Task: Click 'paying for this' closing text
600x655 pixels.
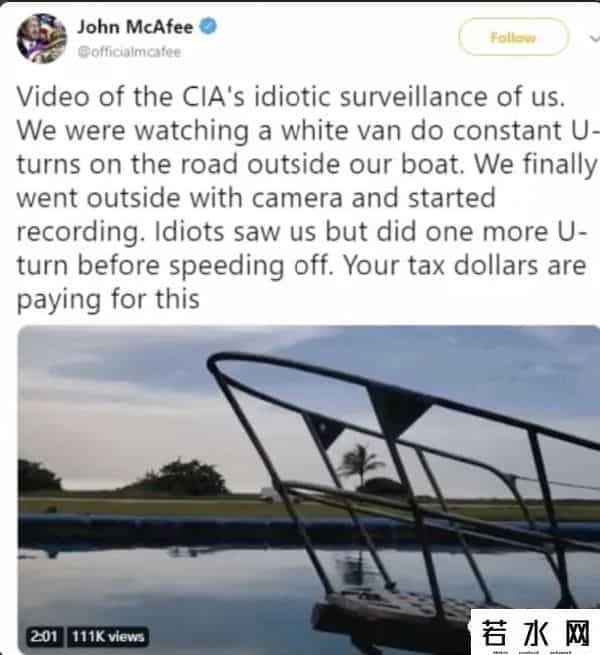Action: click(108, 300)
